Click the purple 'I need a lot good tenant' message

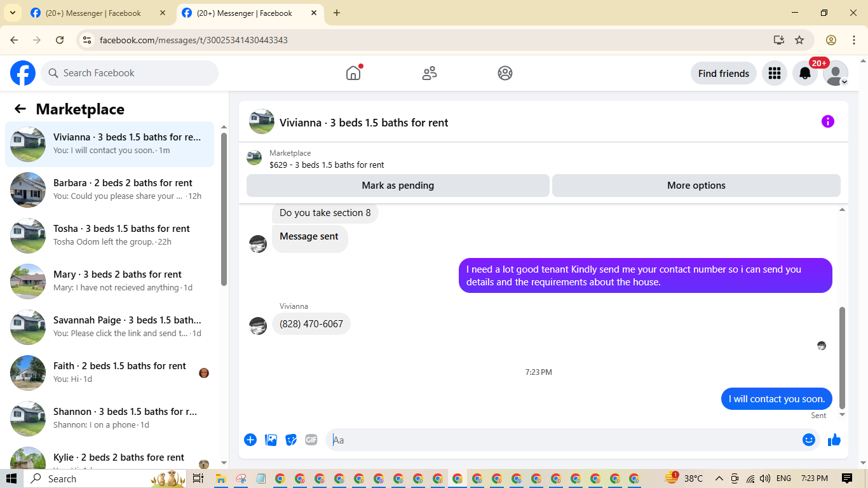[x=645, y=276]
